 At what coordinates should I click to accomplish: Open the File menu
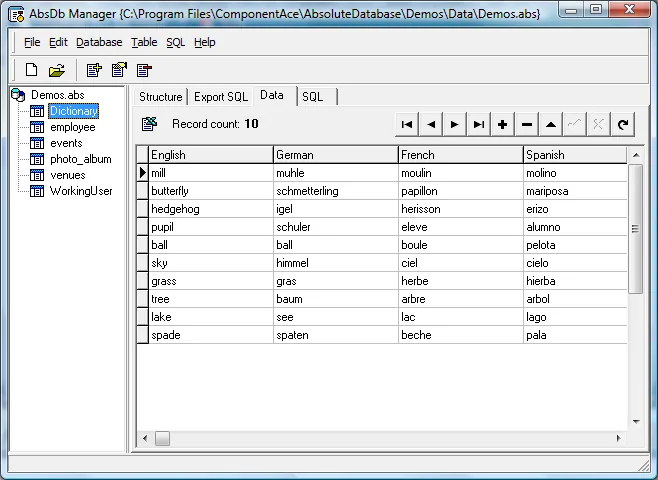click(32, 42)
